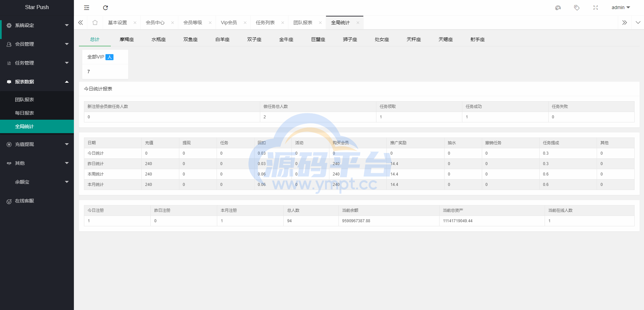Screen dimensions: 644x310
Task: Click the 本周统计 row label
Action: click(x=96, y=174)
